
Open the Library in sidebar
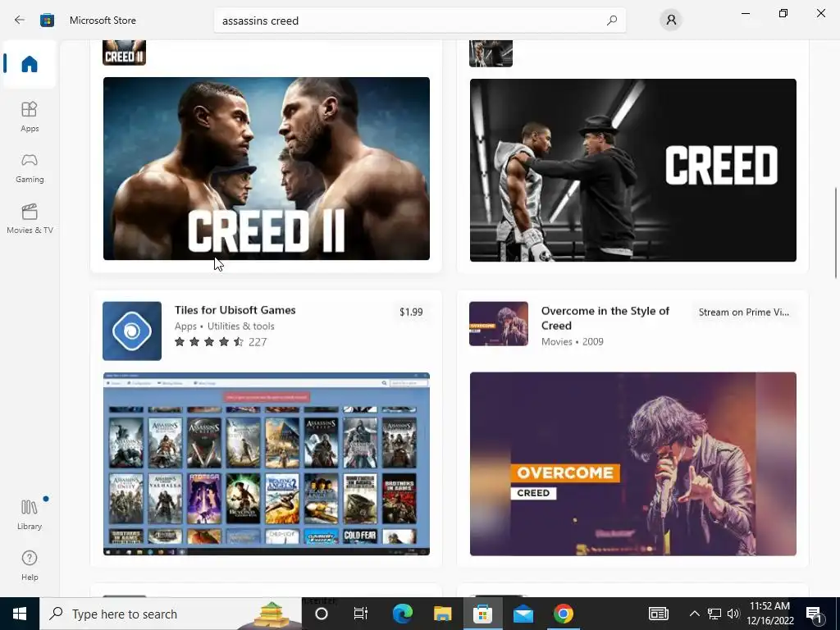(30, 514)
